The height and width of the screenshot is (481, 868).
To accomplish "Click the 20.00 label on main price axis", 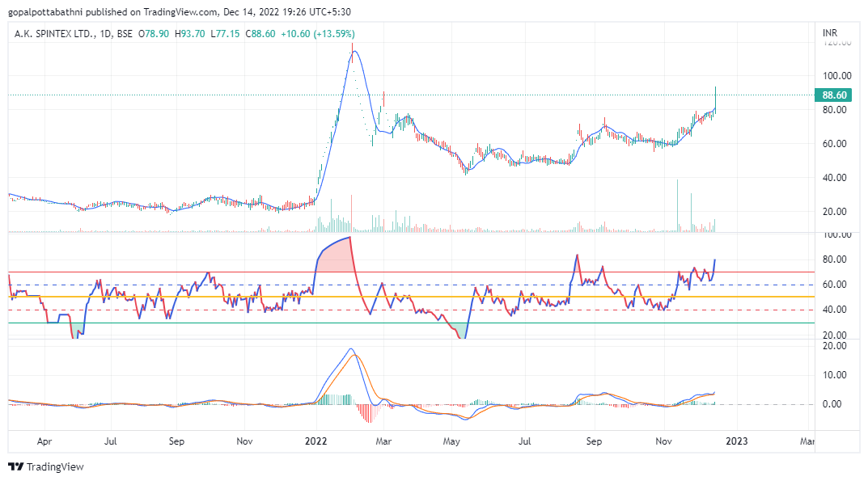I will tap(834, 212).
